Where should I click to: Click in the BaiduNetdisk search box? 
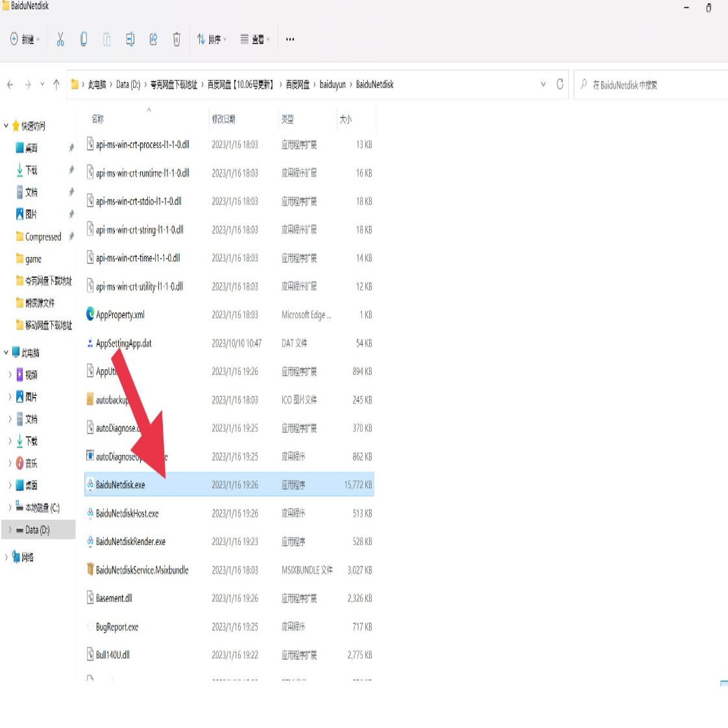(x=651, y=84)
